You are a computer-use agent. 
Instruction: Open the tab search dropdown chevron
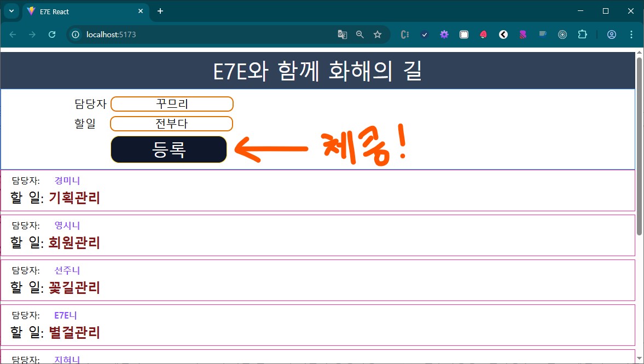point(11,11)
